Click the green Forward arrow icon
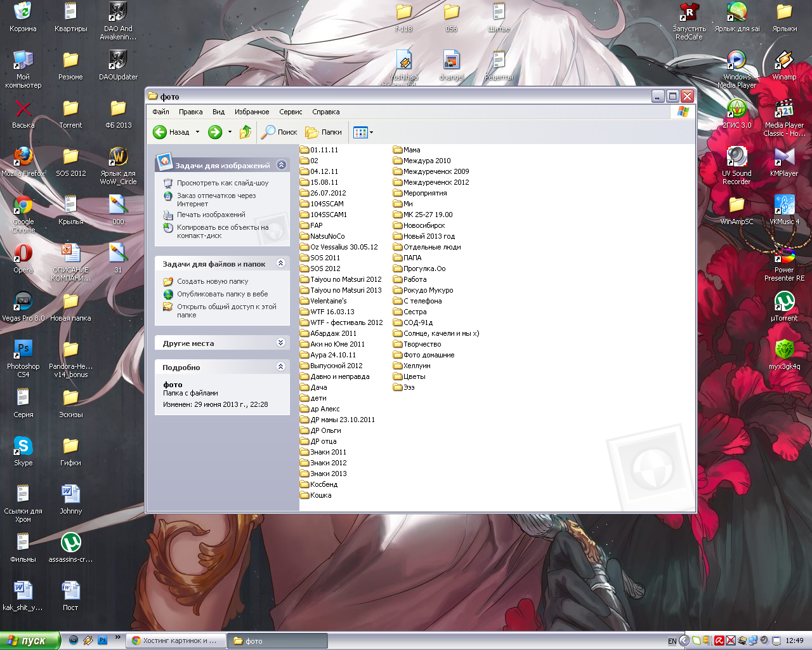The height and width of the screenshot is (650, 812). point(215,132)
